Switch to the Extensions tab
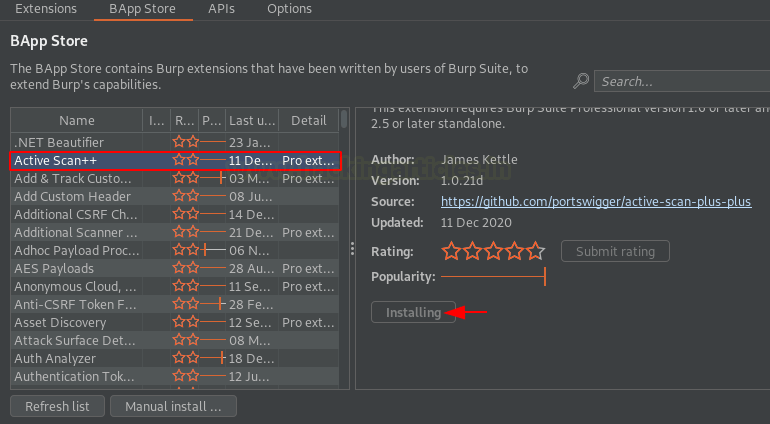Screen dimensions: 770x424 click(46, 9)
